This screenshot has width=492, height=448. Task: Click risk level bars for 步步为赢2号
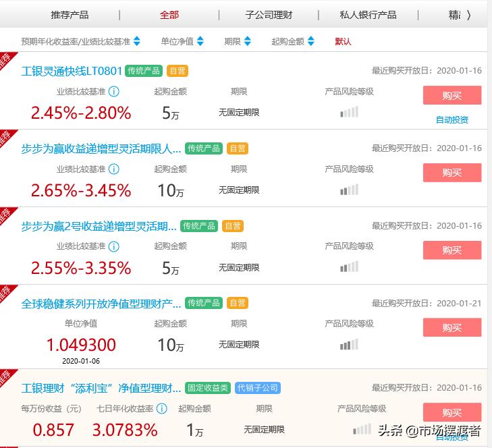tap(349, 267)
